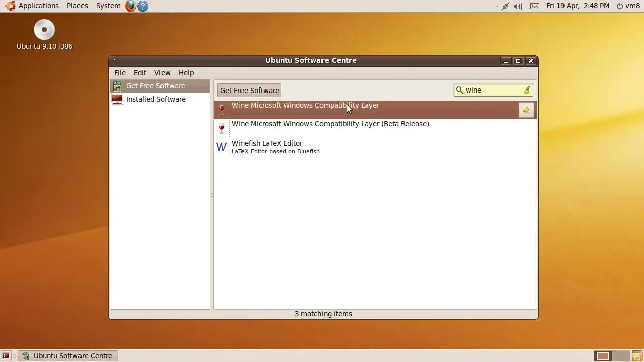644x362 pixels.
Task: Click the search field containing wine
Action: 493,90
